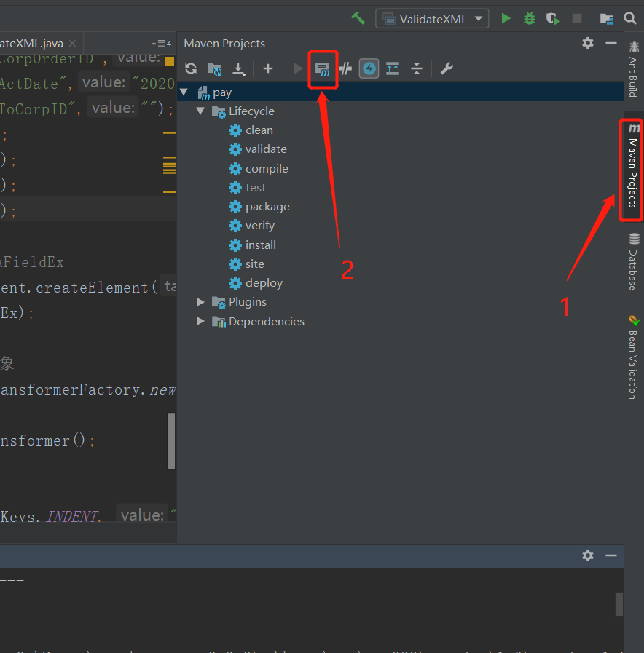Select the compile lifecycle goal

pos(259,169)
